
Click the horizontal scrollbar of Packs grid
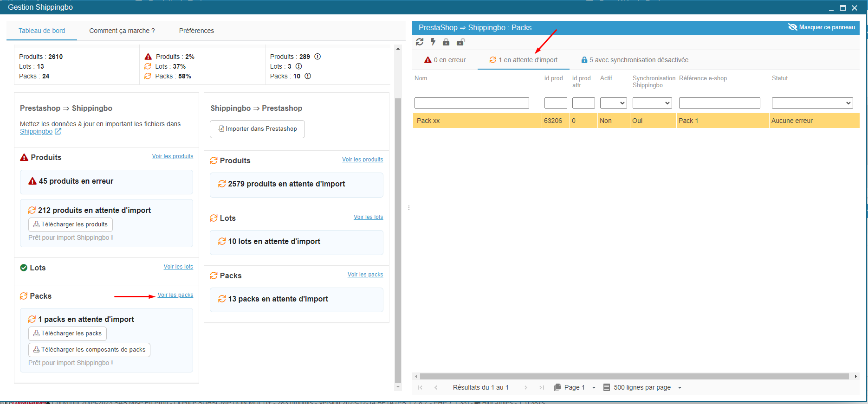[x=634, y=377]
